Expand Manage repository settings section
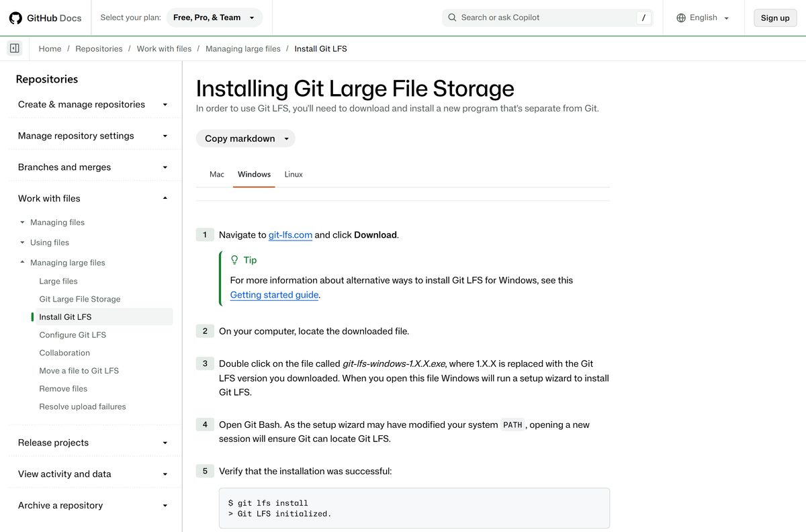Image resolution: width=806 pixels, height=532 pixels. point(93,136)
